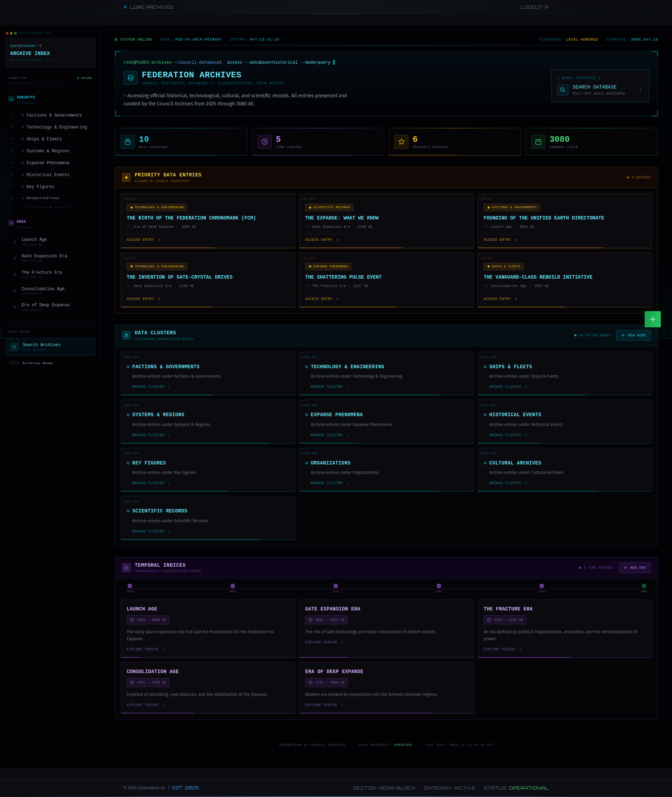Screen dimensions: 672x797
Task: Click the green floating plus button
Action: [652, 319]
